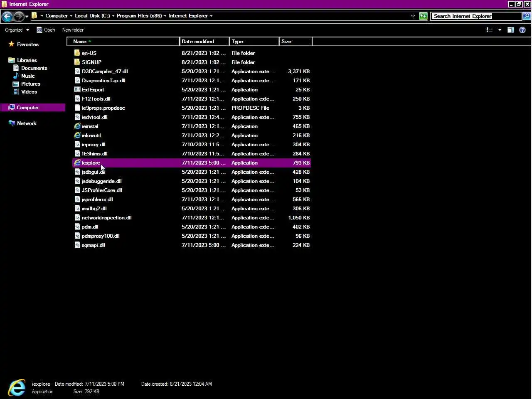Image resolution: width=532 pixels, height=399 pixels.
Task: Select pdm.dll file name
Action: coord(90,227)
